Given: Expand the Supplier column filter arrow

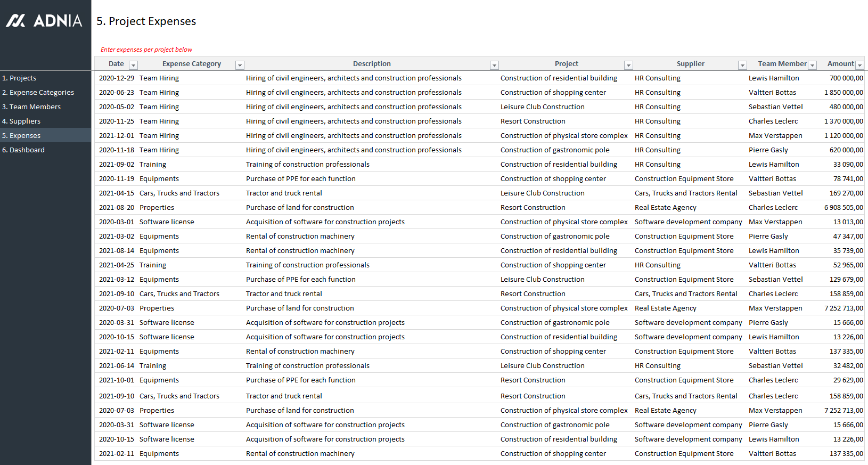Looking at the screenshot, I should click(742, 65).
